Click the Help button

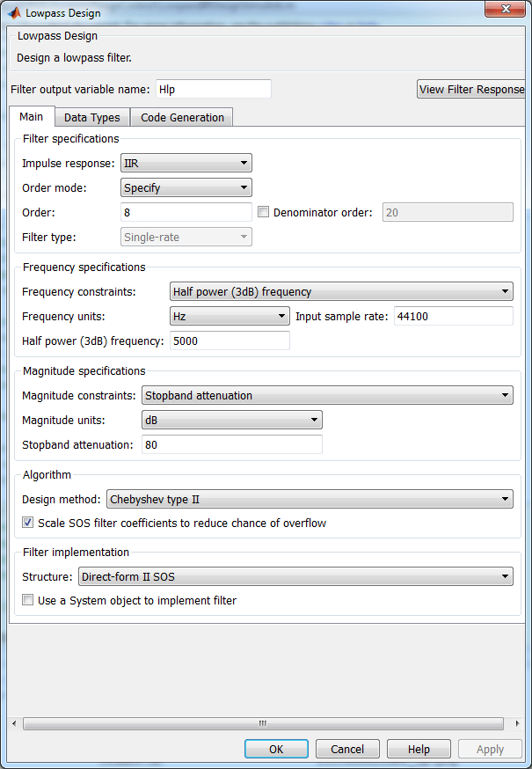click(x=419, y=750)
